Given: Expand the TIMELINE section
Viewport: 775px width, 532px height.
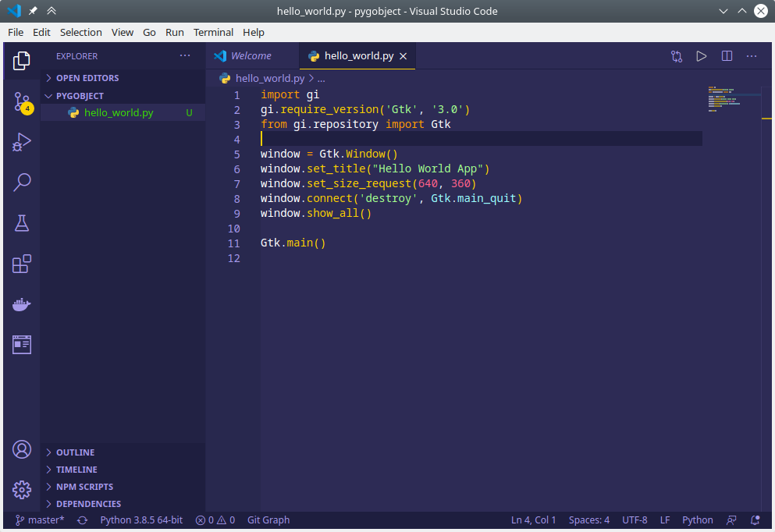Looking at the screenshot, I should click(x=77, y=469).
